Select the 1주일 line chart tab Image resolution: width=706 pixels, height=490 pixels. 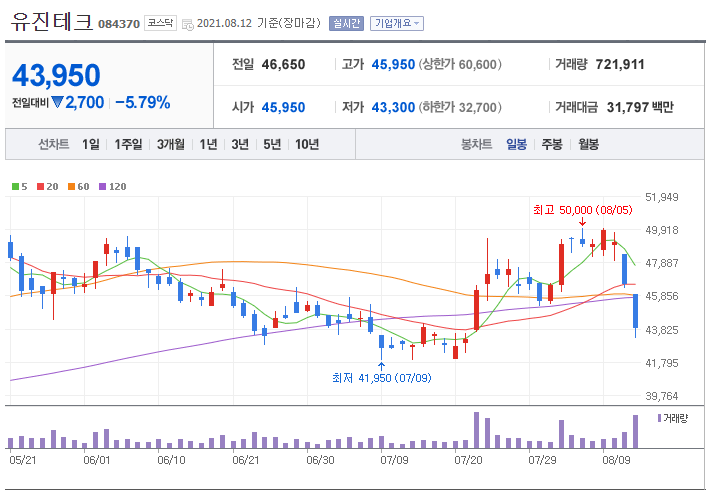[128, 145]
